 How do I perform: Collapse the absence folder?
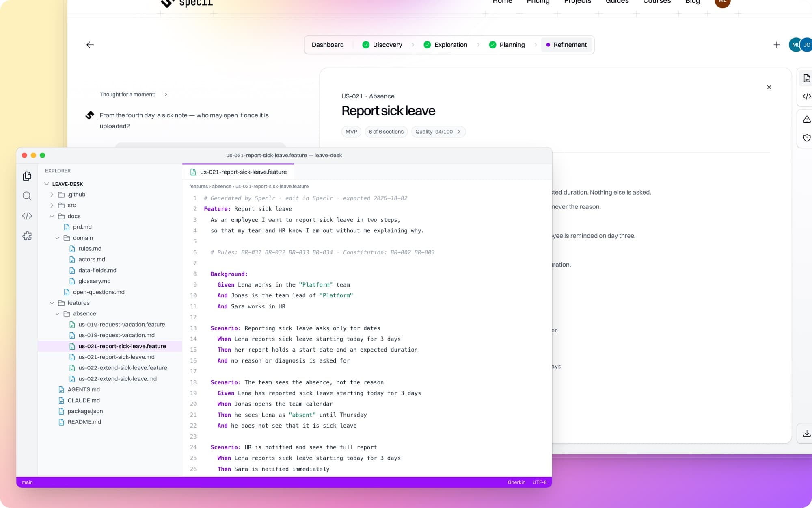[x=57, y=314]
